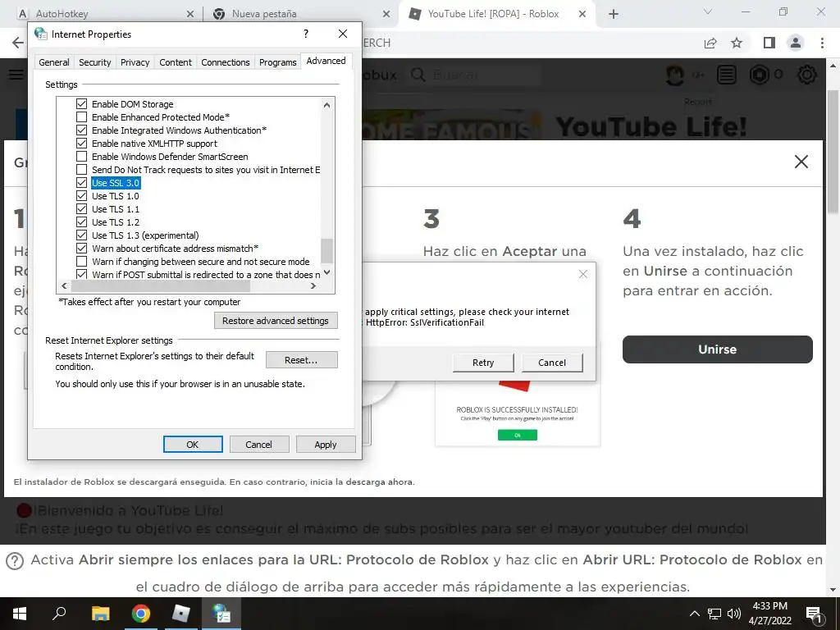Open the network status tray icon

714,614
